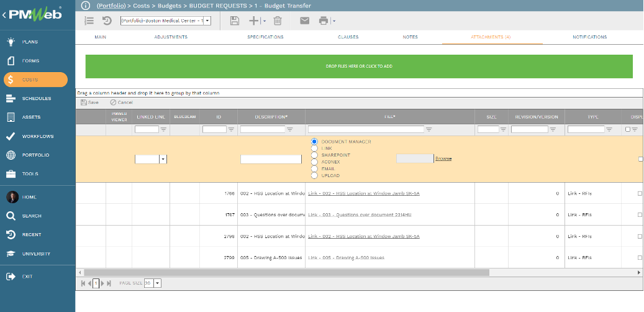Click filter icon for File column
644x312 pixels.
pos(429,129)
